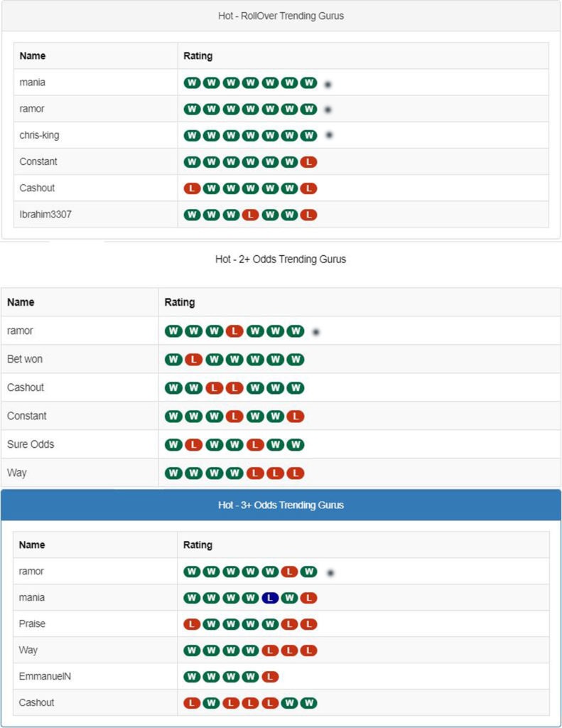Click the red L badge in mania's 3+ Odds row
This screenshot has height=728, width=562.
pos(308,598)
